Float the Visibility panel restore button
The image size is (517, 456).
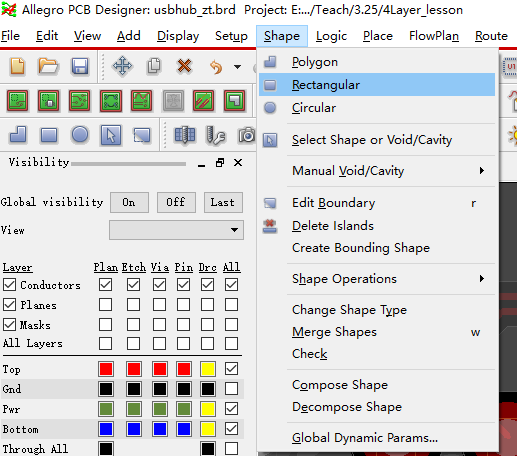coord(220,163)
